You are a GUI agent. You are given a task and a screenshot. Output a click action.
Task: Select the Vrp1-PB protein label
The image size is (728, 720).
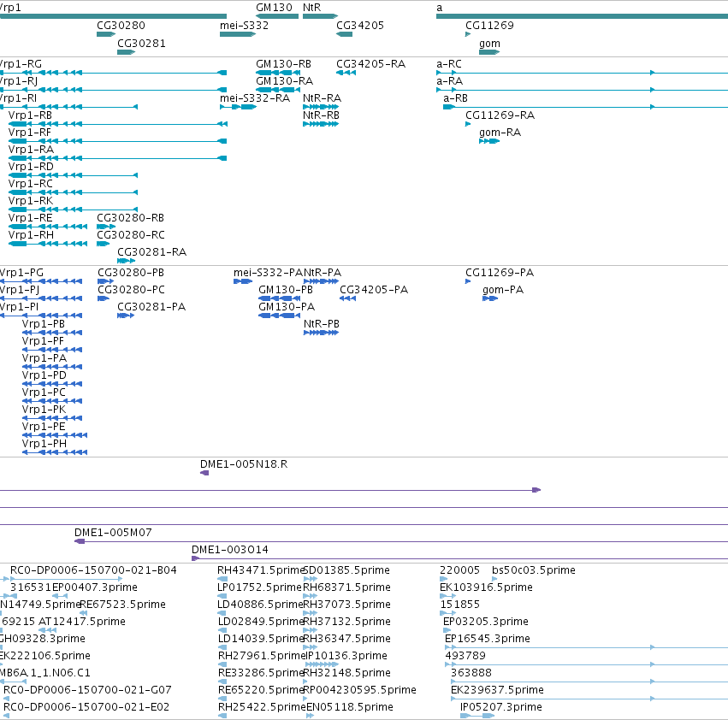point(43,324)
